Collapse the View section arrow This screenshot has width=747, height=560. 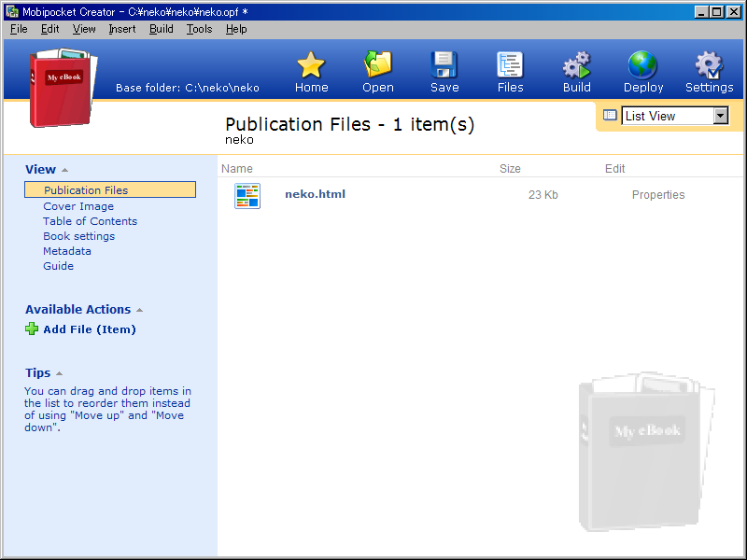coord(64,170)
